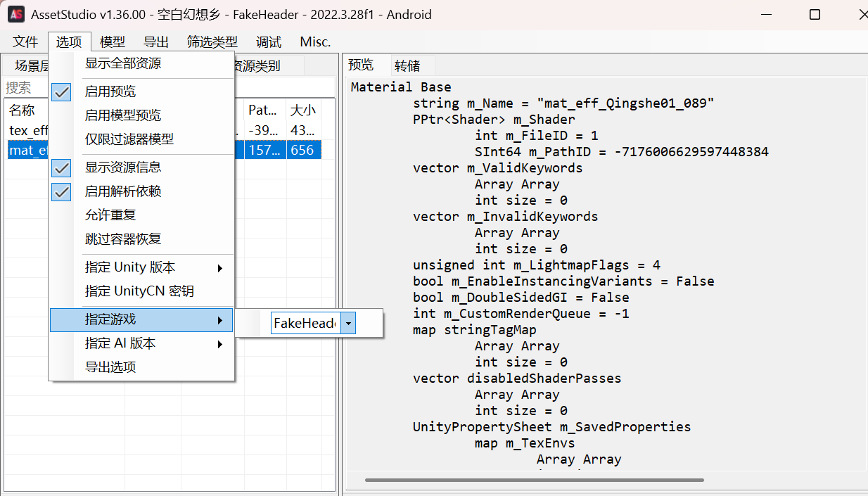Click size cell 43...

click(304, 130)
